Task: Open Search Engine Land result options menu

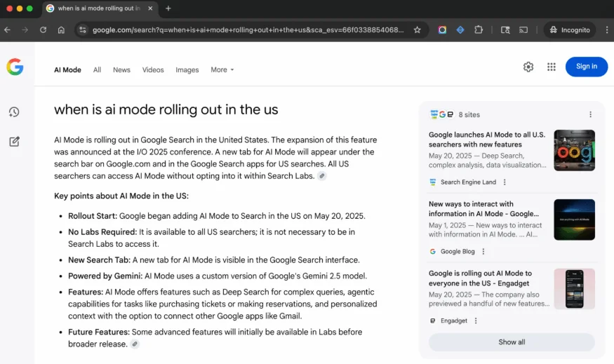Action: pyautogui.click(x=505, y=182)
